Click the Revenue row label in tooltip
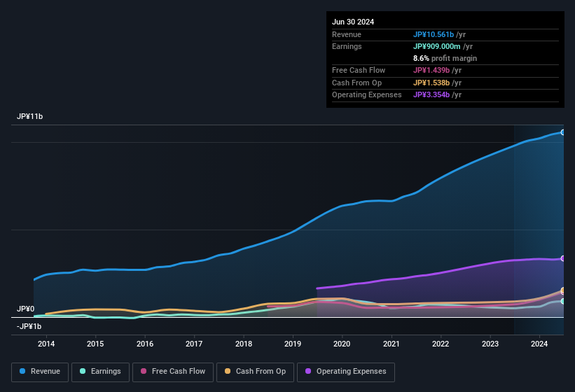Viewport: 575px width, 392px height. (347, 34)
